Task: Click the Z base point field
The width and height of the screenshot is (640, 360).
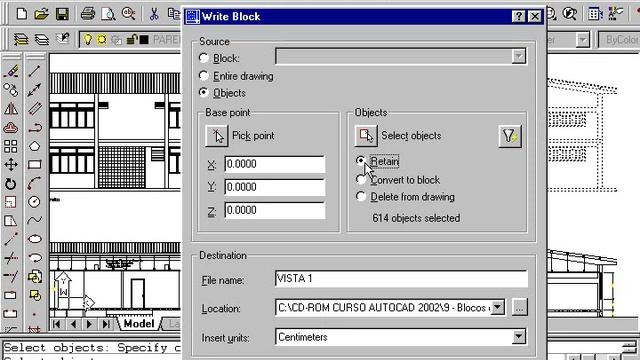Action: point(275,210)
